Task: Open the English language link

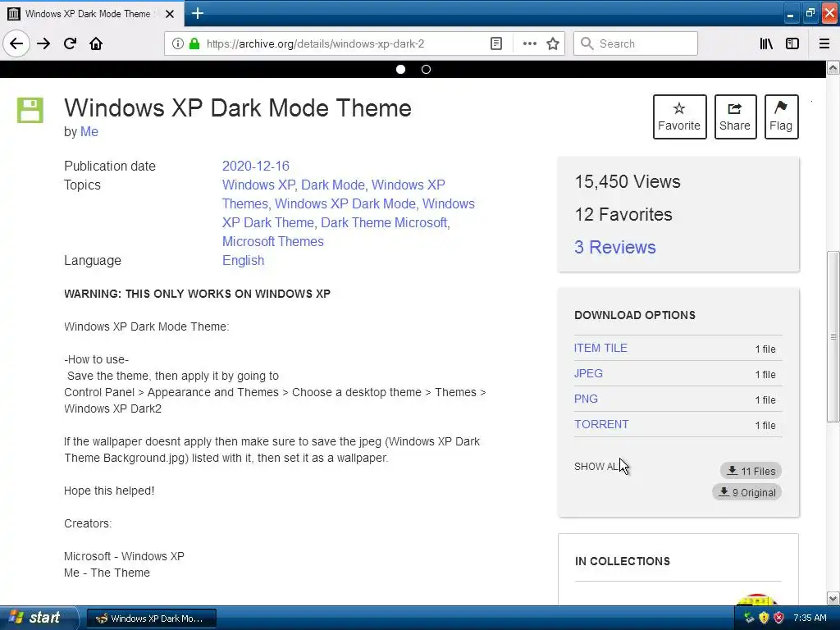Action: 243,260
